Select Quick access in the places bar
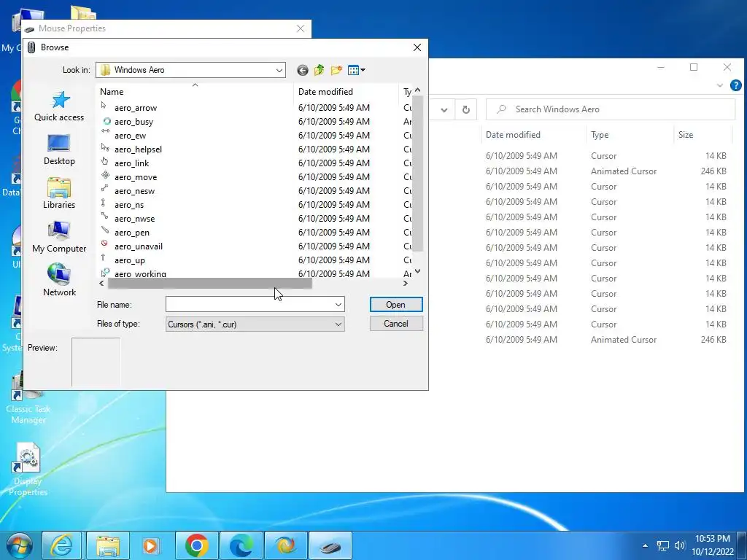Image resolution: width=747 pixels, height=560 pixels. pyautogui.click(x=59, y=106)
